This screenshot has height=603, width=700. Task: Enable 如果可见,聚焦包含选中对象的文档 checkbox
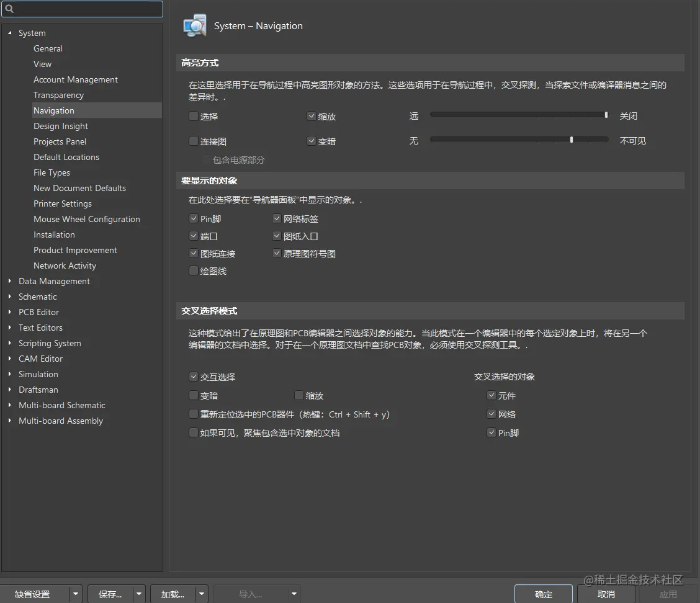pyautogui.click(x=193, y=432)
